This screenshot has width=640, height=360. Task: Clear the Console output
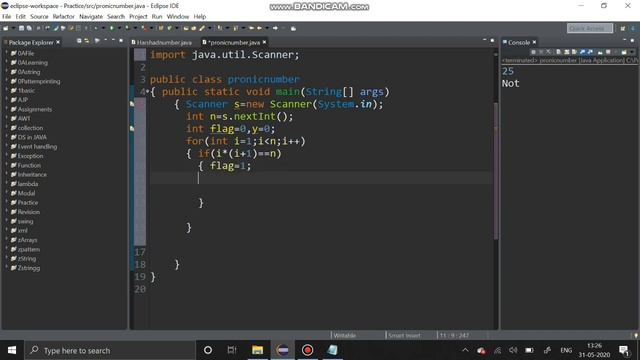pos(558,52)
